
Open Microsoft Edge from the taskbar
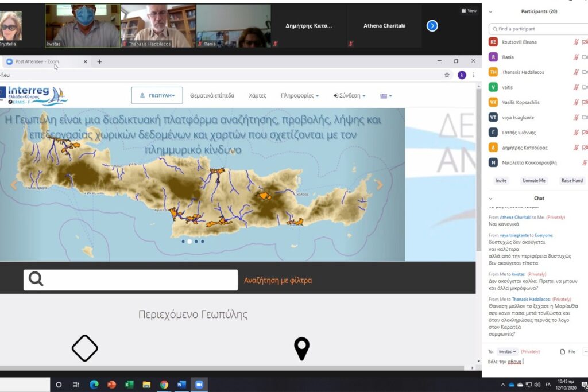[94, 385]
